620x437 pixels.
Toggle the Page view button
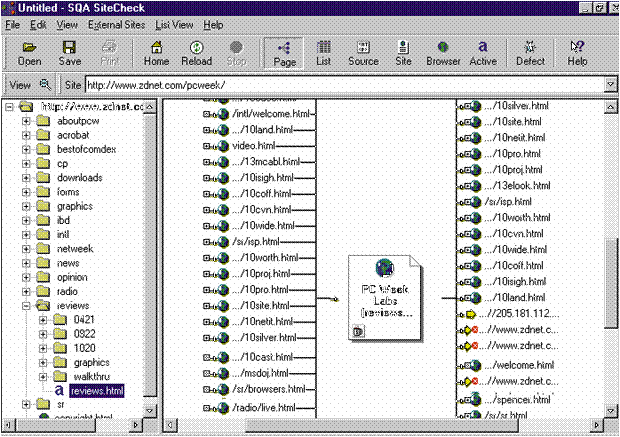point(282,53)
